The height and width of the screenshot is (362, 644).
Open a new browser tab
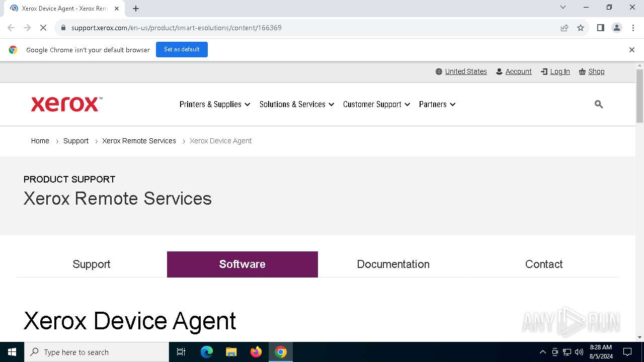click(136, 8)
